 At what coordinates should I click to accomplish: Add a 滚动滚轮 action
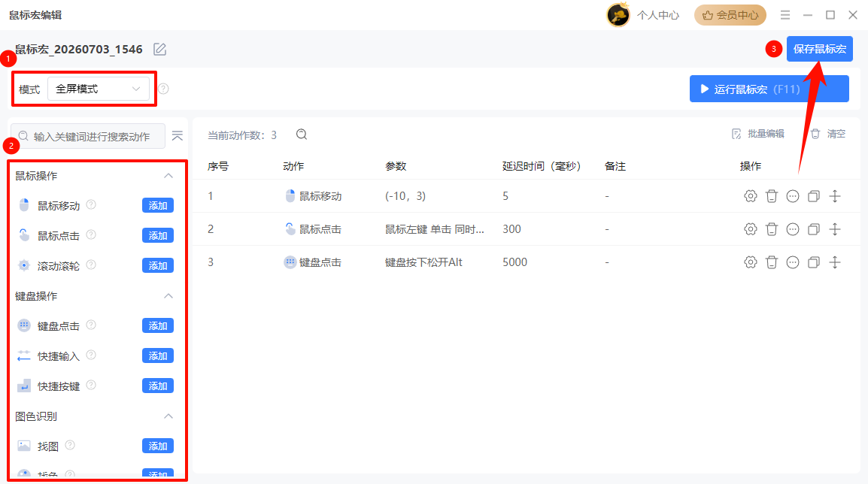click(158, 265)
